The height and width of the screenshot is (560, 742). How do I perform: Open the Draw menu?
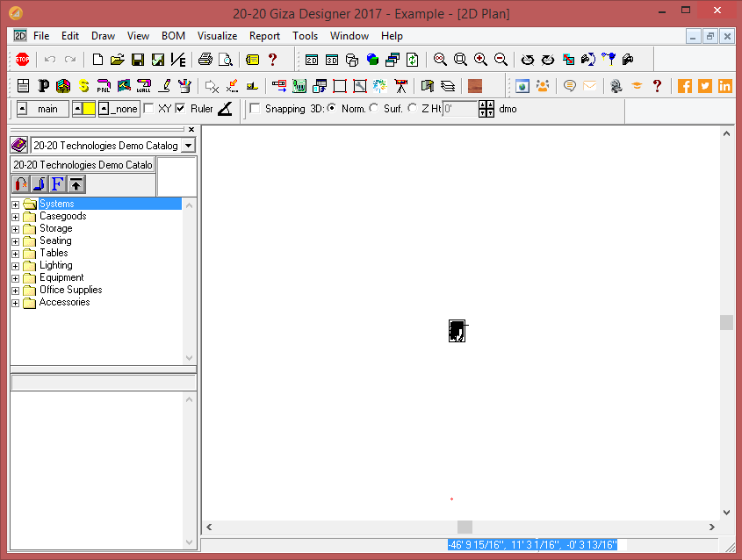103,36
